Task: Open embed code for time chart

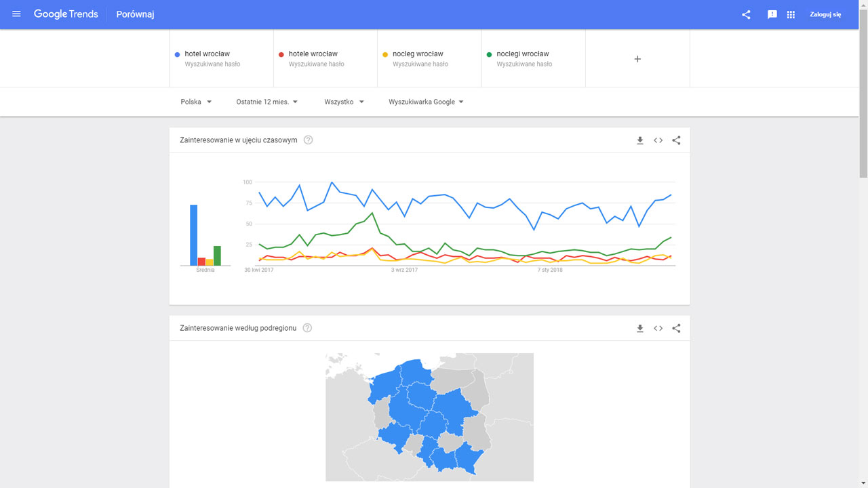Action: click(x=658, y=140)
